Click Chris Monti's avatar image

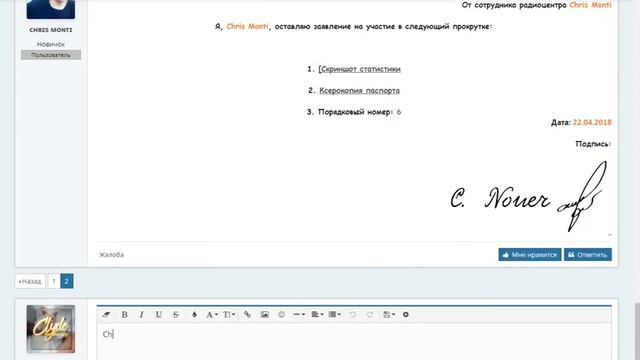[51, 9]
